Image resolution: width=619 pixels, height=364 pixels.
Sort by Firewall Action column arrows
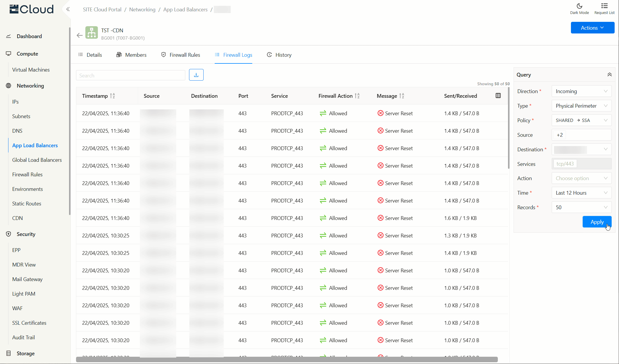click(357, 96)
